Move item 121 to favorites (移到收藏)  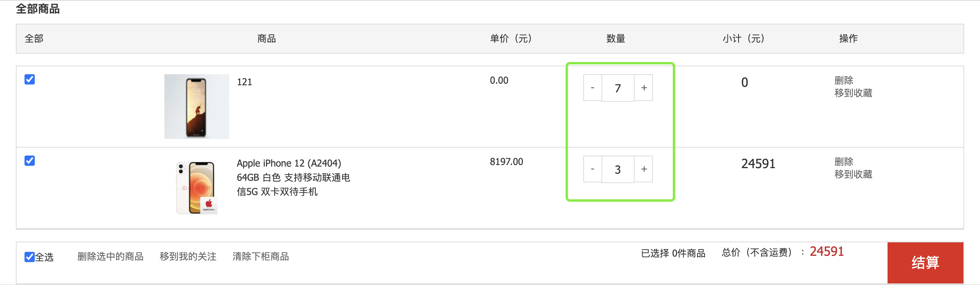pos(853,93)
